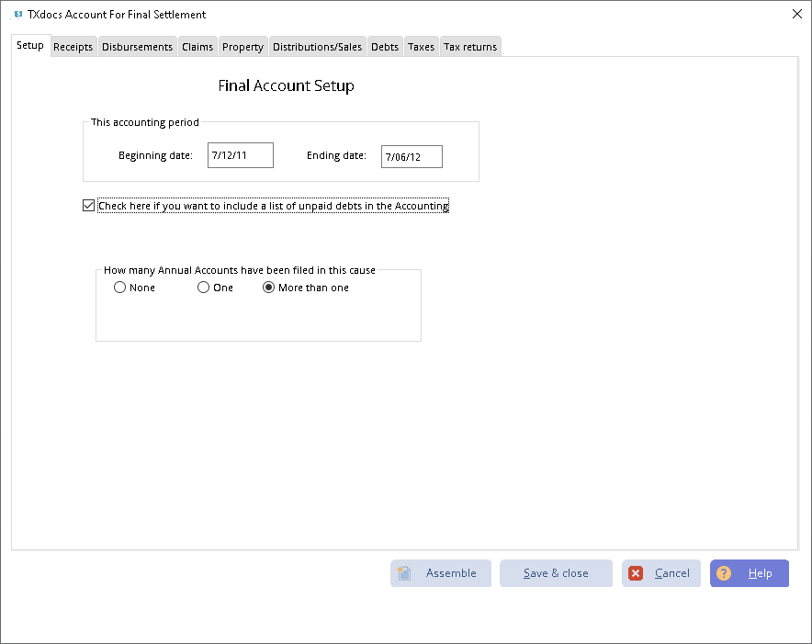Select the None radio button
Image resolution: width=812 pixels, height=644 pixels.
(x=119, y=287)
